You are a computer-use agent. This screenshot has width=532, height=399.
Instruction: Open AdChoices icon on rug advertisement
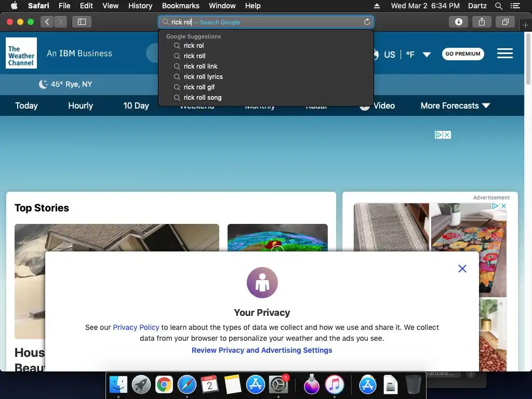click(495, 206)
